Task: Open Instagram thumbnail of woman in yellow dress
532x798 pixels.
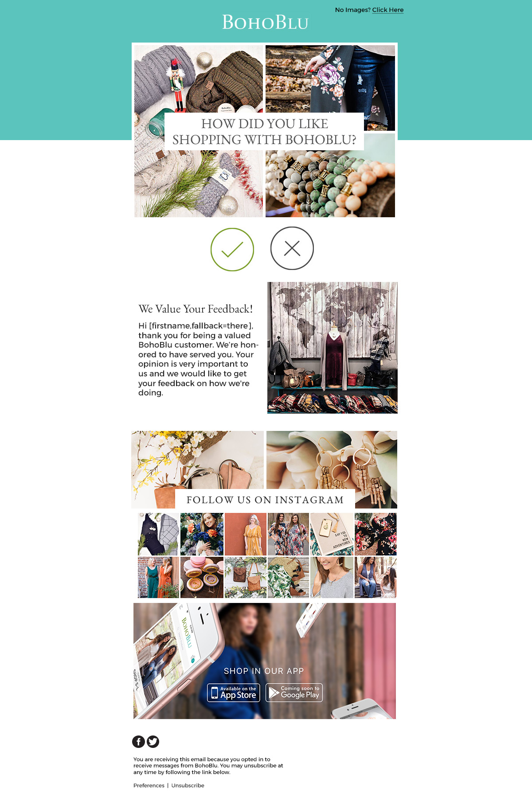Action: click(246, 534)
